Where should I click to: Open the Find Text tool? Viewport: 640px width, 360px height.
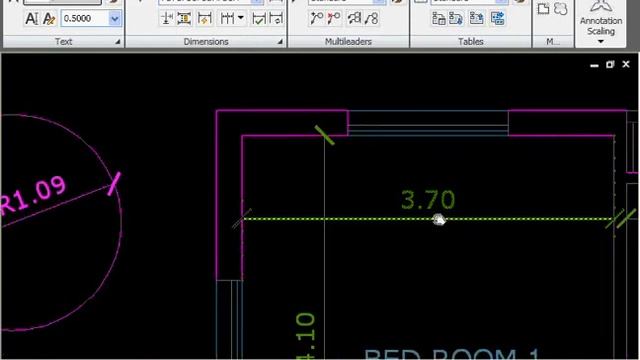coord(49,18)
